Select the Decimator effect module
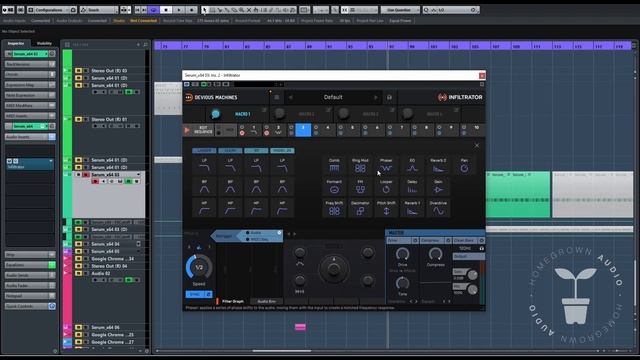 click(x=360, y=208)
